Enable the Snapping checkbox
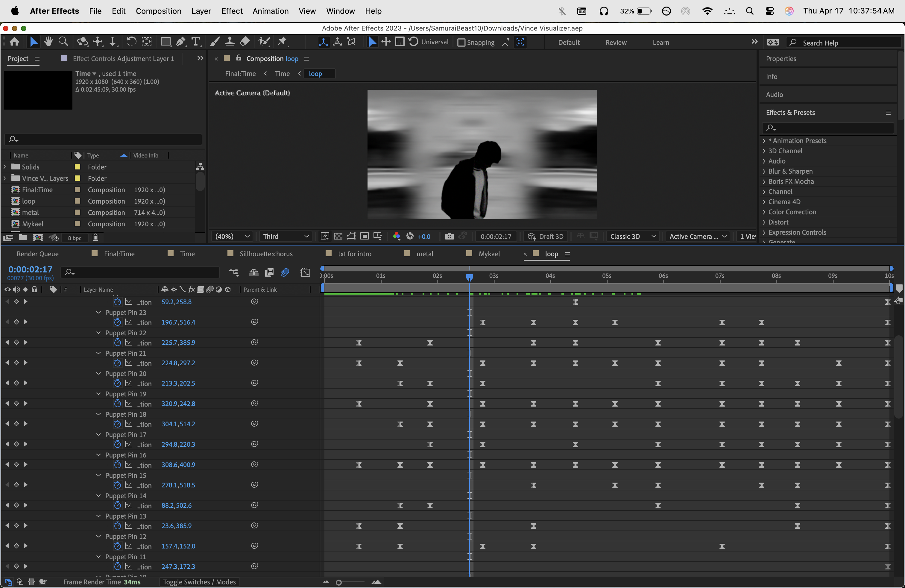The image size is (905, 588). [461, 42]
